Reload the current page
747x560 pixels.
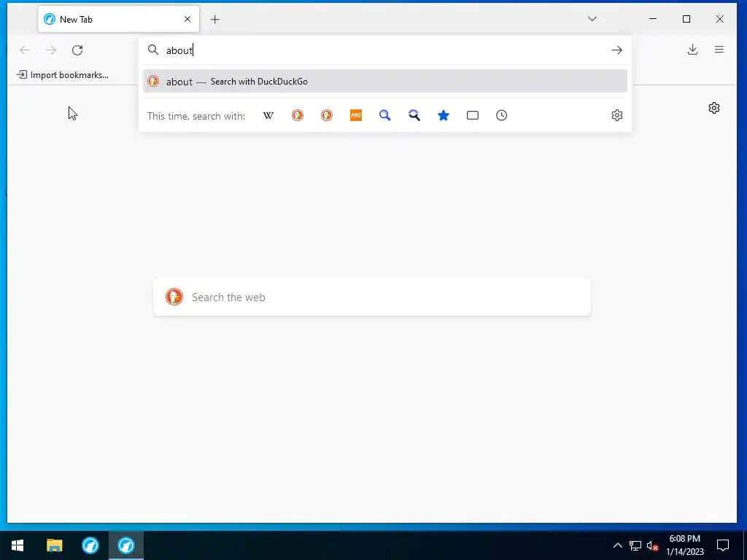[x=77, y=50]
